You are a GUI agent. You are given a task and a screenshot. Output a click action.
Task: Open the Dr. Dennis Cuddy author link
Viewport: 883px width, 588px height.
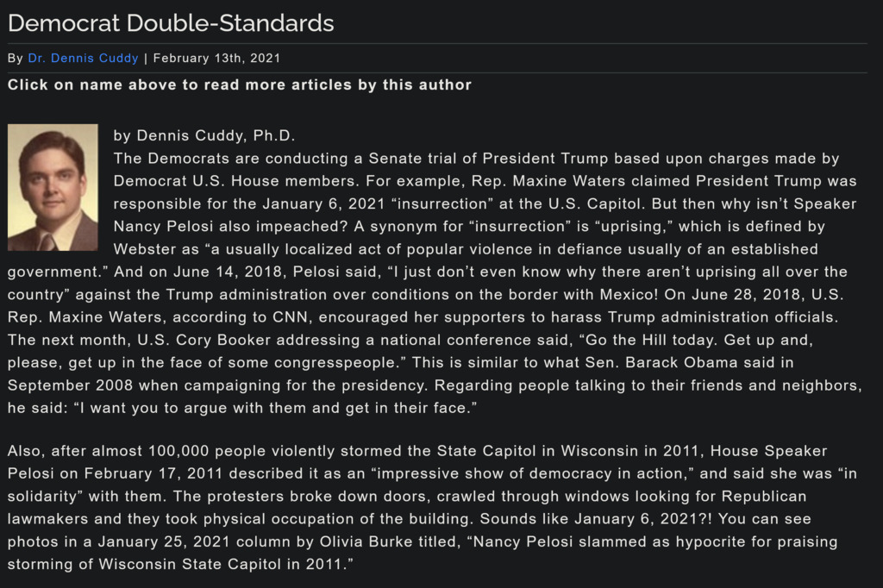[83, 59]
